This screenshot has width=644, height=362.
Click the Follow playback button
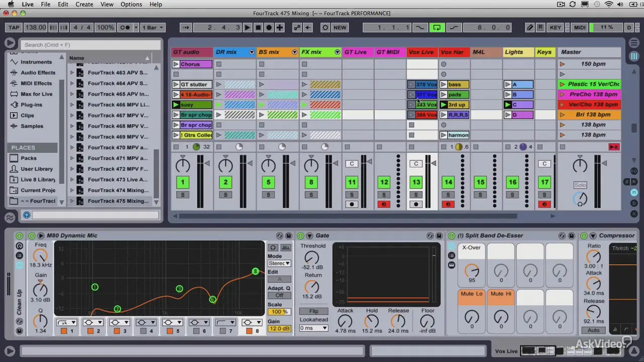[186, 28]
